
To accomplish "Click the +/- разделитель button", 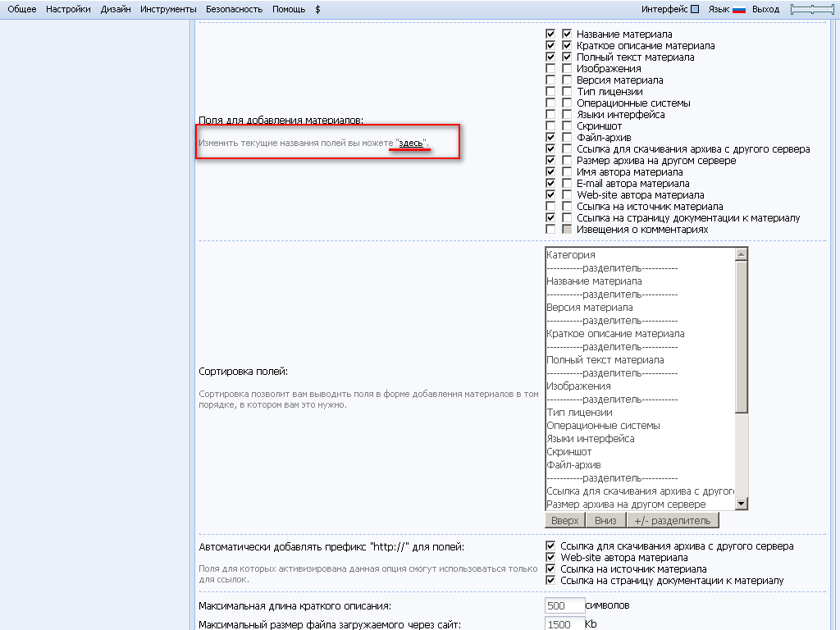I will (x=673, y=520).
